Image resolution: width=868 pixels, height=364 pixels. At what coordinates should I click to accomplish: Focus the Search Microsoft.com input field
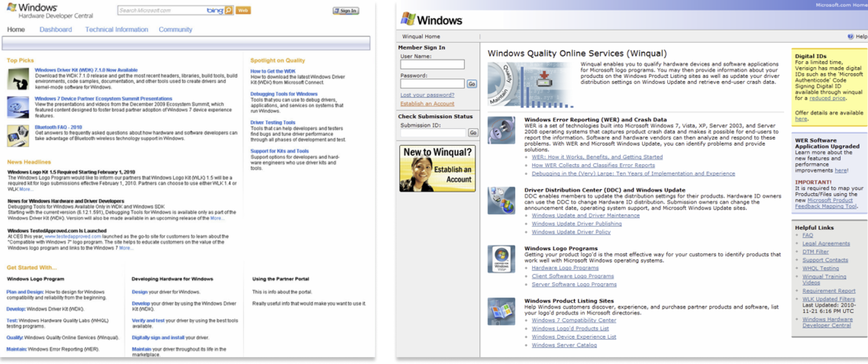[x=162, y=10]
